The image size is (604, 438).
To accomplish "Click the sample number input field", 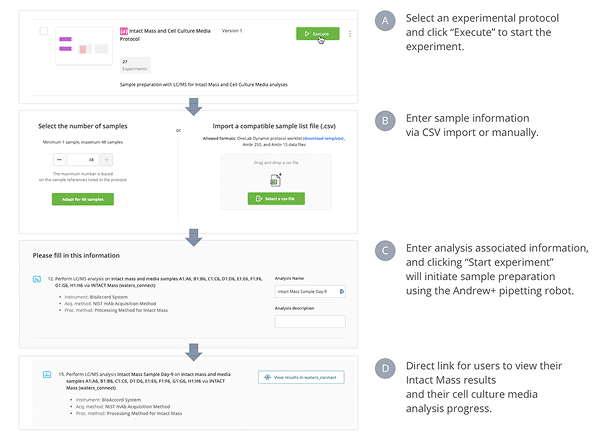I will coord(84,160).
